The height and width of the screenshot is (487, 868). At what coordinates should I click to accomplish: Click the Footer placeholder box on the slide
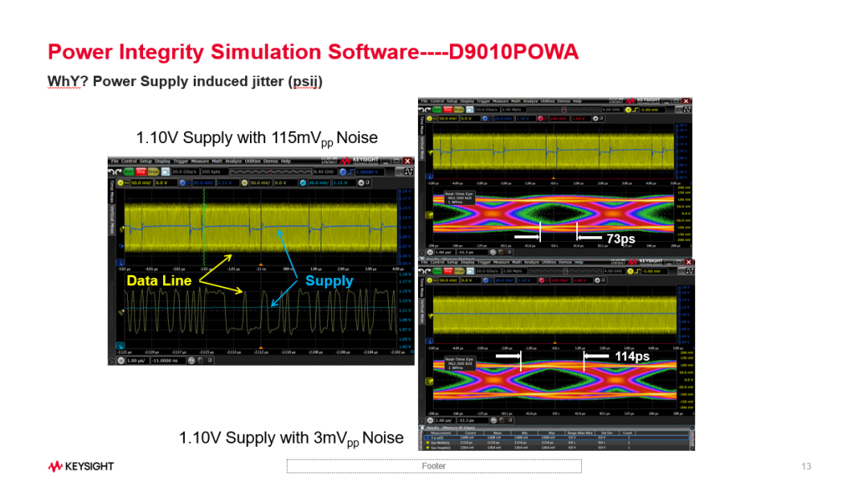tap(434, 466)
